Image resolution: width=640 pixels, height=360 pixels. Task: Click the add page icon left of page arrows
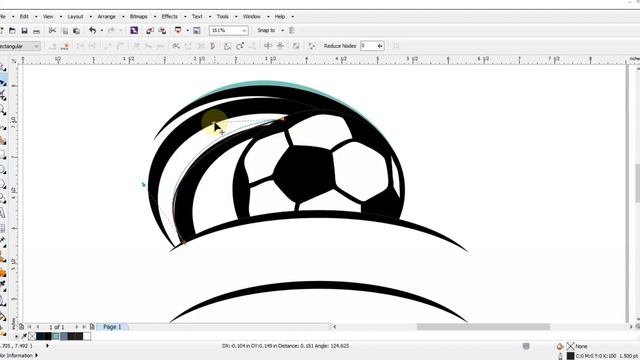click(x=21, y=327)
